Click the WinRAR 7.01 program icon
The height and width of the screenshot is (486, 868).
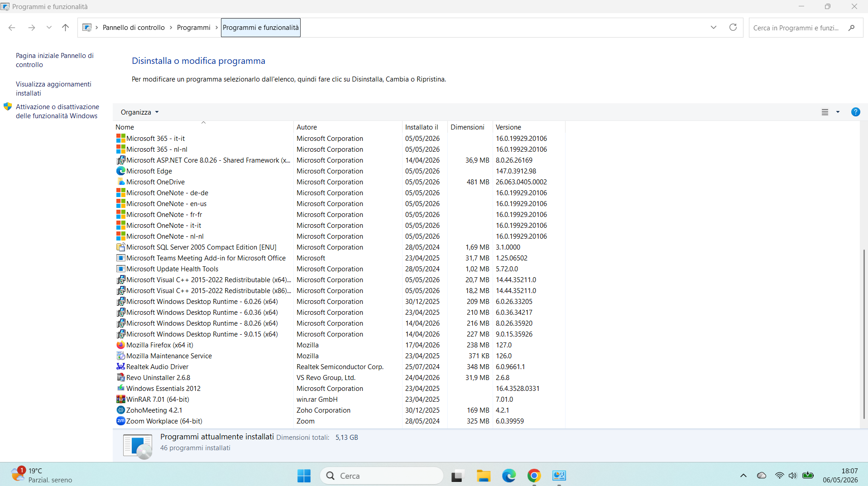coord(120,399)
